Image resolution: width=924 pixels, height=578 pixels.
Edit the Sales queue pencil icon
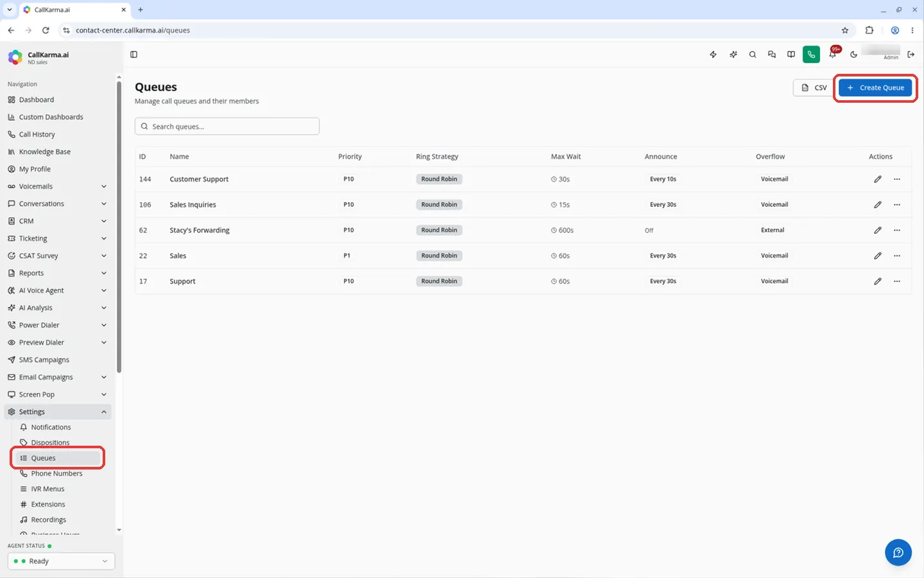(878, 256)
